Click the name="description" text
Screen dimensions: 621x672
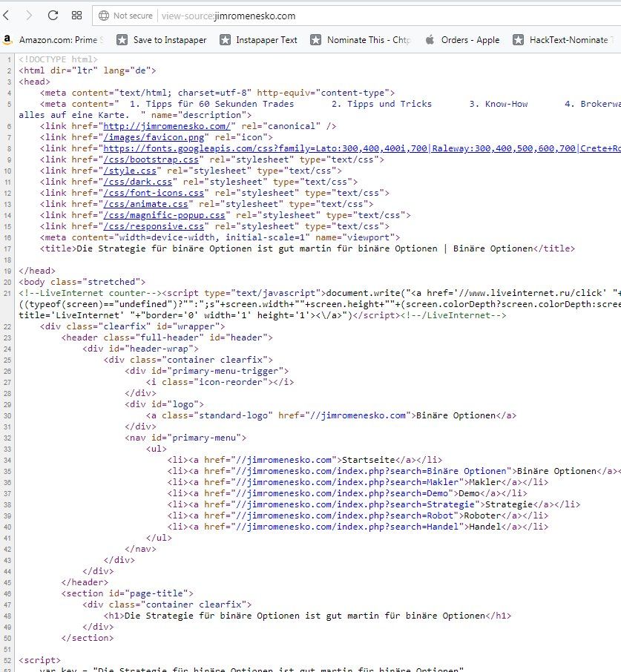(x=199, y=115)
